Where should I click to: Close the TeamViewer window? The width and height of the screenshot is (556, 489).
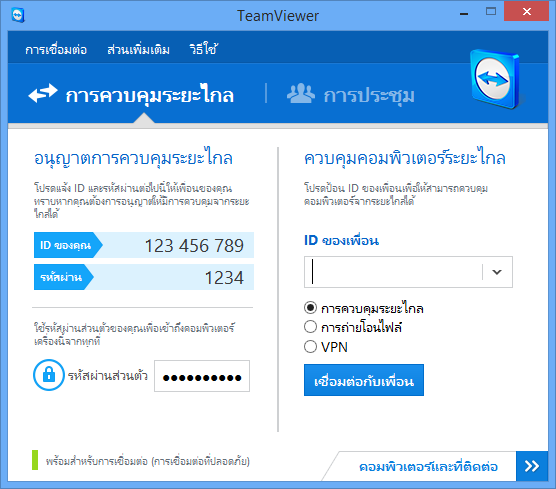527,11
